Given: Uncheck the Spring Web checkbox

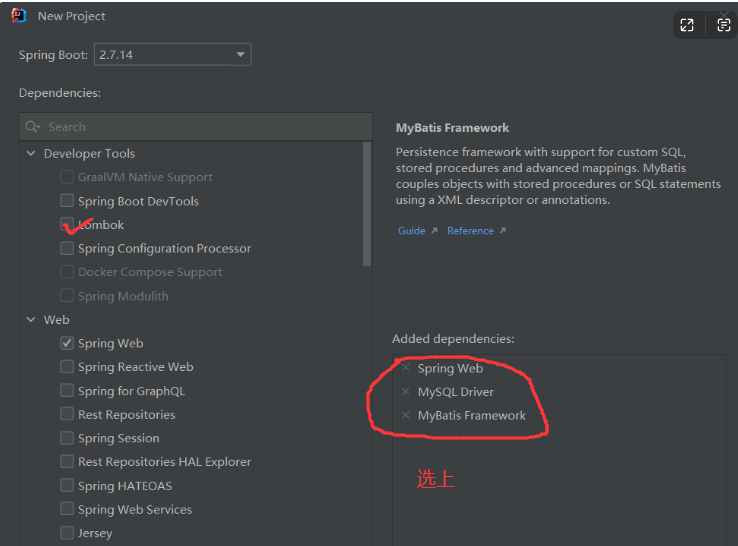Looking at the screenshot, I should [67, 343].
